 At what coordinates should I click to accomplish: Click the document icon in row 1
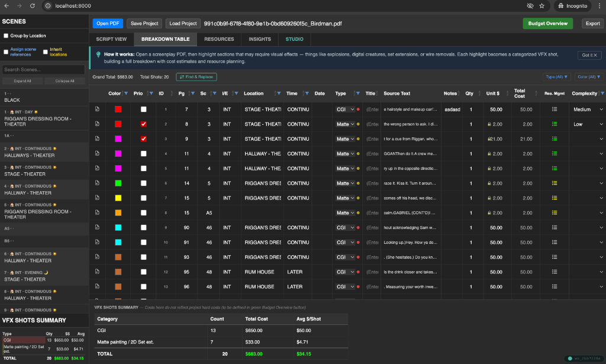click(97, 109)
